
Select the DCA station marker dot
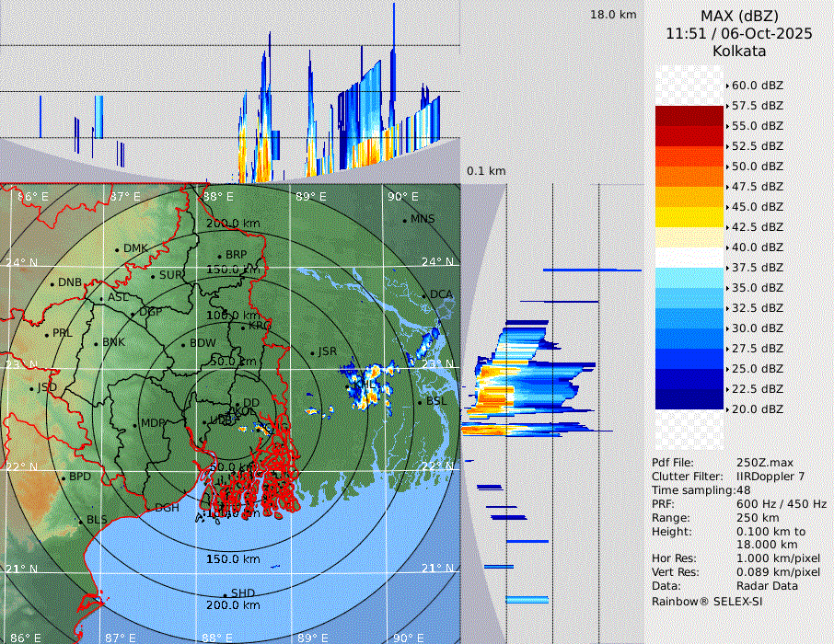(423, 295)
